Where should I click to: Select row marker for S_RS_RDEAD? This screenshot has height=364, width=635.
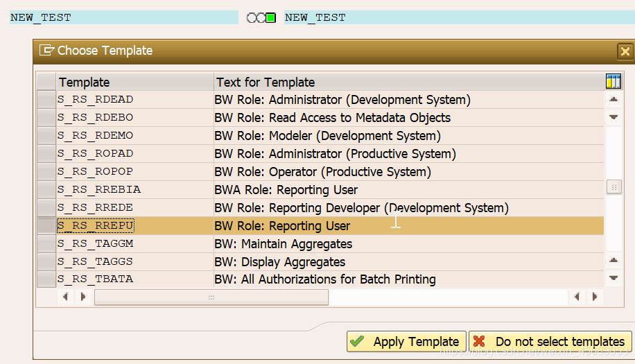coord(46,100)
